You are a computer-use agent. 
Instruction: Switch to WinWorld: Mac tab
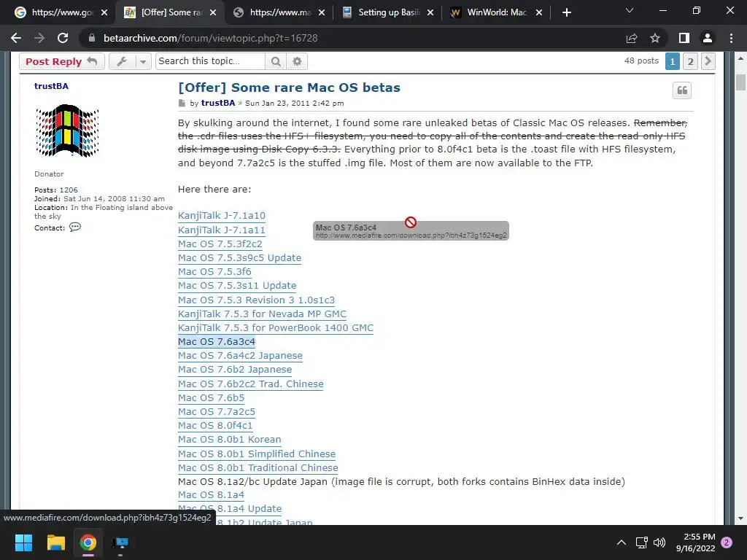(x=495, y=12)
